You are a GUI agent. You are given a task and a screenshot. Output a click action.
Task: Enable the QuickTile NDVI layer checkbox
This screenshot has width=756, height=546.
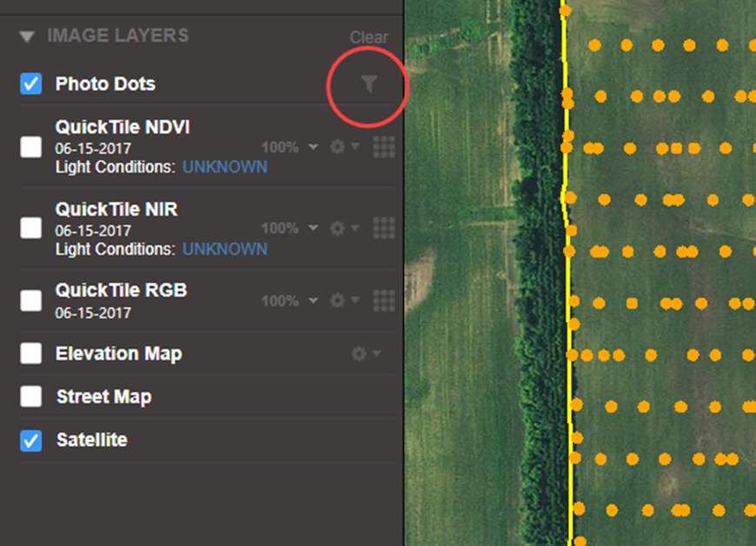pos(31,147)
